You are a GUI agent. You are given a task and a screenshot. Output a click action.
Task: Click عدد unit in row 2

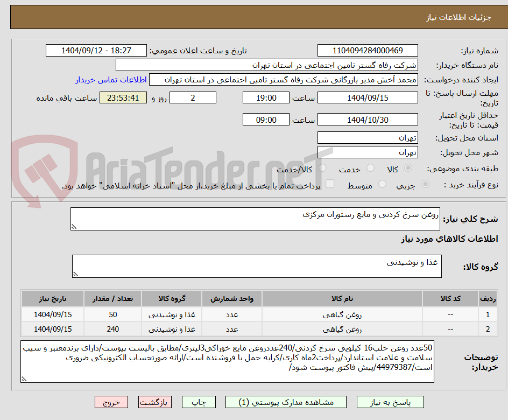pos(232,329)
